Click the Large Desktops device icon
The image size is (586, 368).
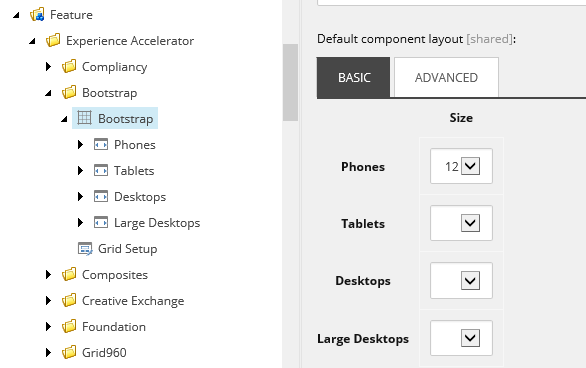pyautogui.click(x=101, y=223)
